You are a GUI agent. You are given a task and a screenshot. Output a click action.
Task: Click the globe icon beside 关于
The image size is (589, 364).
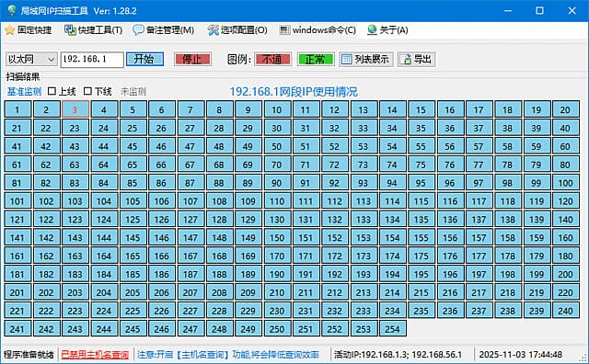[x=372, y=30]
